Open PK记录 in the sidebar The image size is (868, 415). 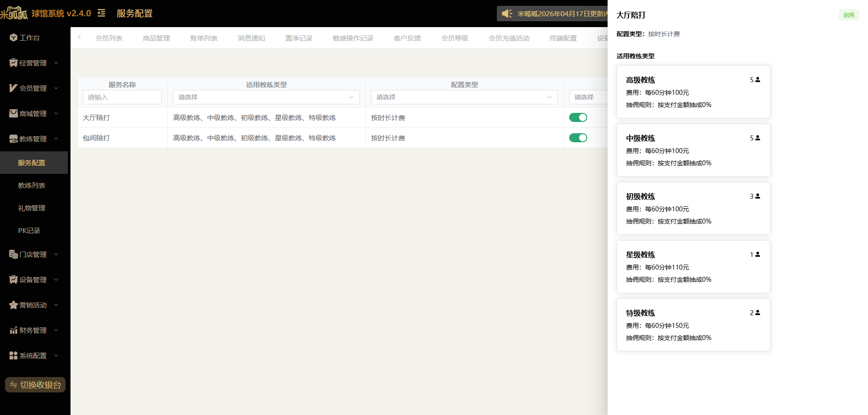click(x=34, y=230)
